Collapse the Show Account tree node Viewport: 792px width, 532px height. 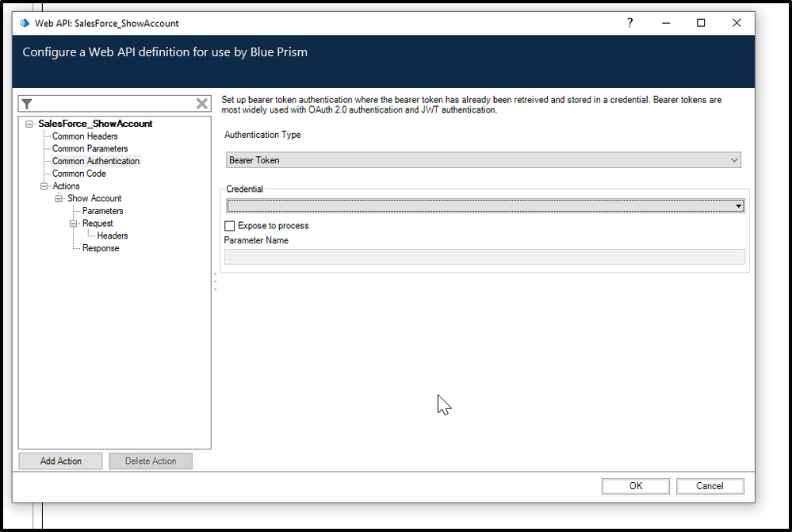pyautogui.click(x=59, y=198)
